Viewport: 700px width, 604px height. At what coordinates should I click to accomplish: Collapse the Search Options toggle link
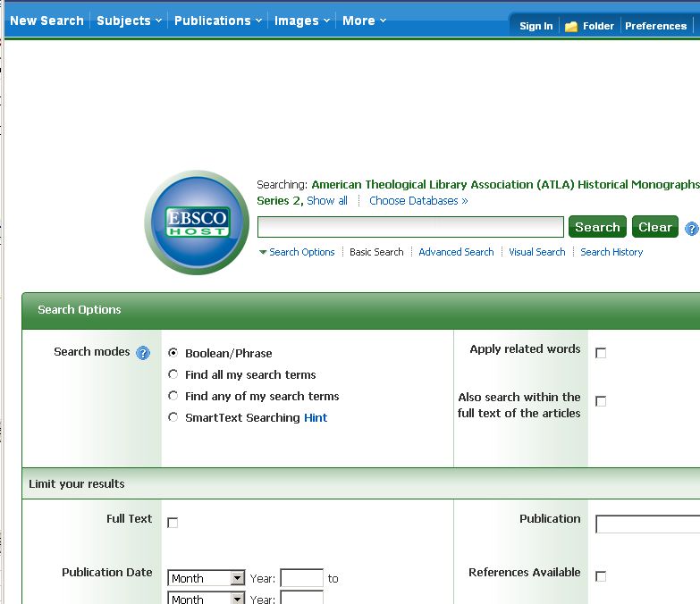click(297, 252)
